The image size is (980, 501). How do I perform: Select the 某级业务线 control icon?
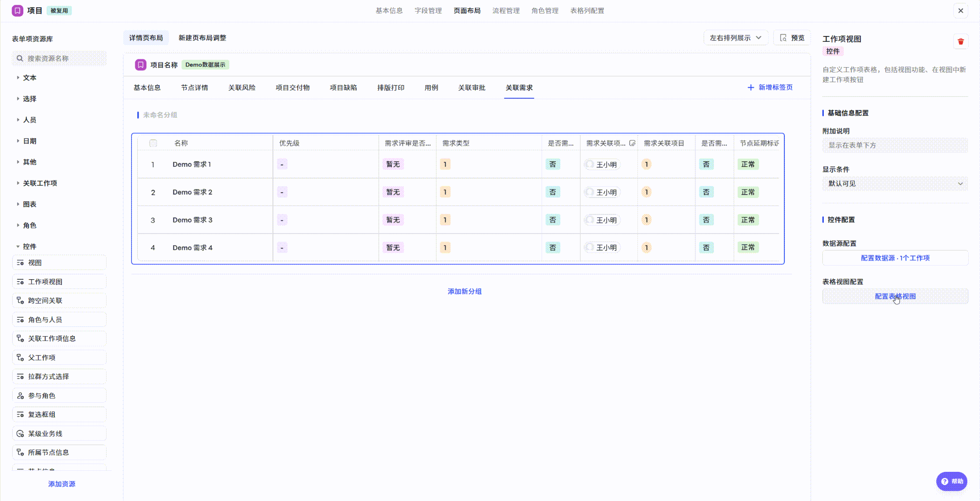tap(20, 433)
